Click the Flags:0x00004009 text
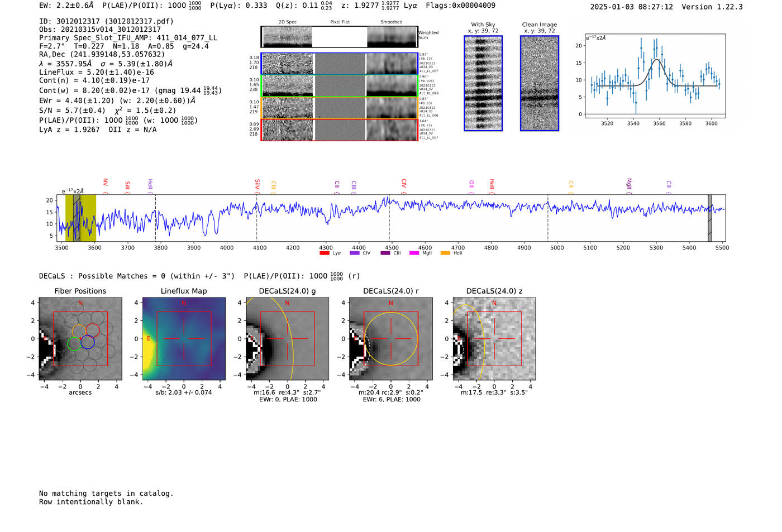This screenshot has height=532, width=782. 460,6
